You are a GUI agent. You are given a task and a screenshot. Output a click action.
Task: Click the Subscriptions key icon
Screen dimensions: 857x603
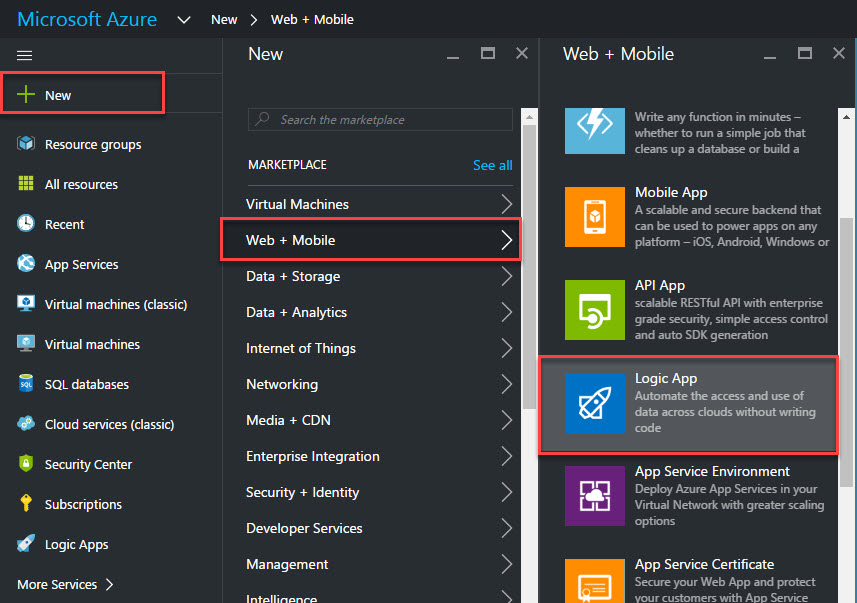(26, 503)
